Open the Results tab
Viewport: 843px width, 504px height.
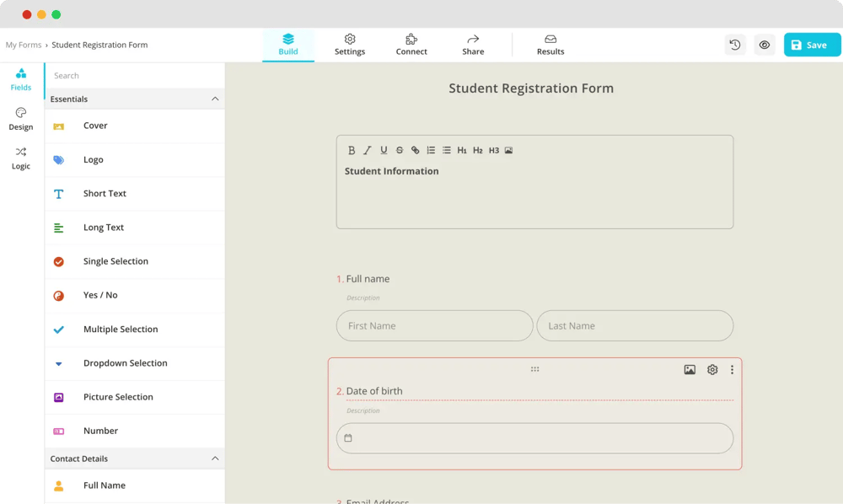pyautogui.click(x=550, y=45)
